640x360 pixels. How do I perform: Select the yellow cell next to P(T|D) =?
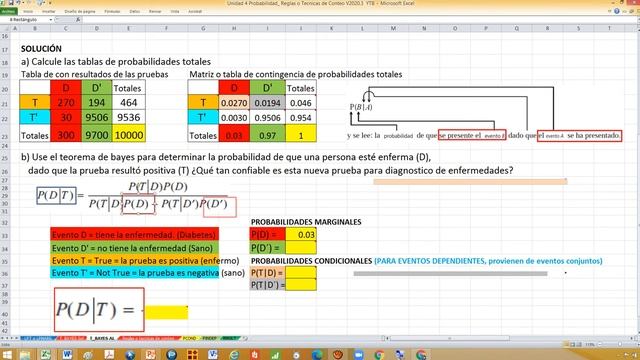coord(301,272)
